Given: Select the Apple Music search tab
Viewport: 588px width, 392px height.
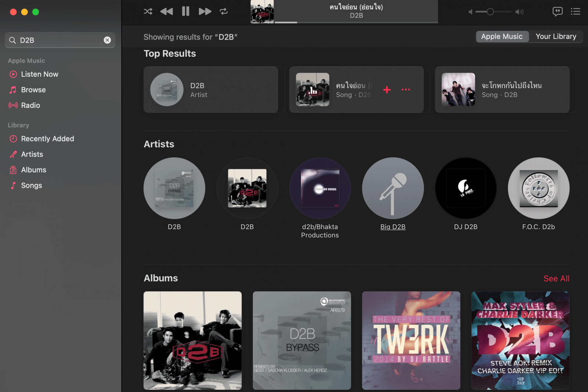Looking at the screenshot, I should [x=502, y=36].
